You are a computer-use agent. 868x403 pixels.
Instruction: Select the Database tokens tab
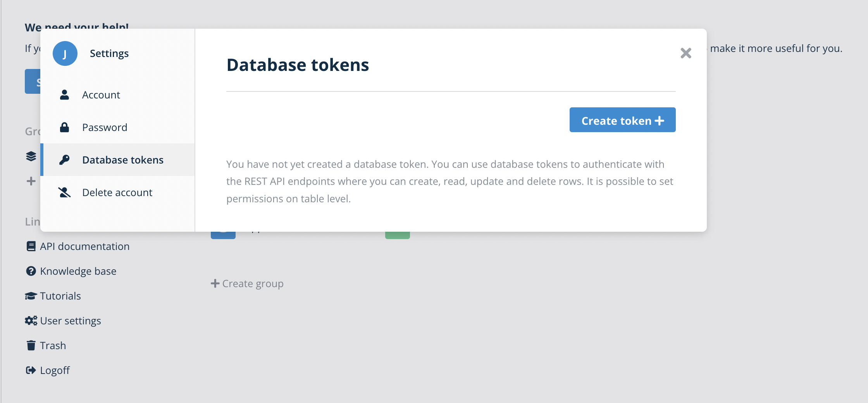(123, 160)
